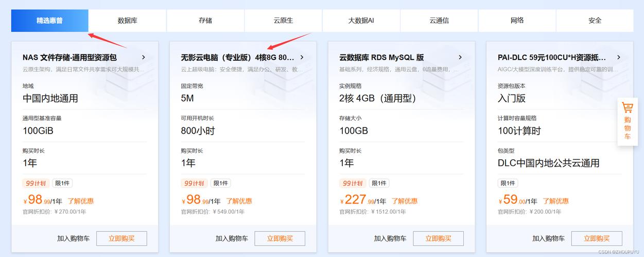Screen dimensions: 644x257
Task: Click the 中国内地通用 region value
Action: [x=50, y=98]
